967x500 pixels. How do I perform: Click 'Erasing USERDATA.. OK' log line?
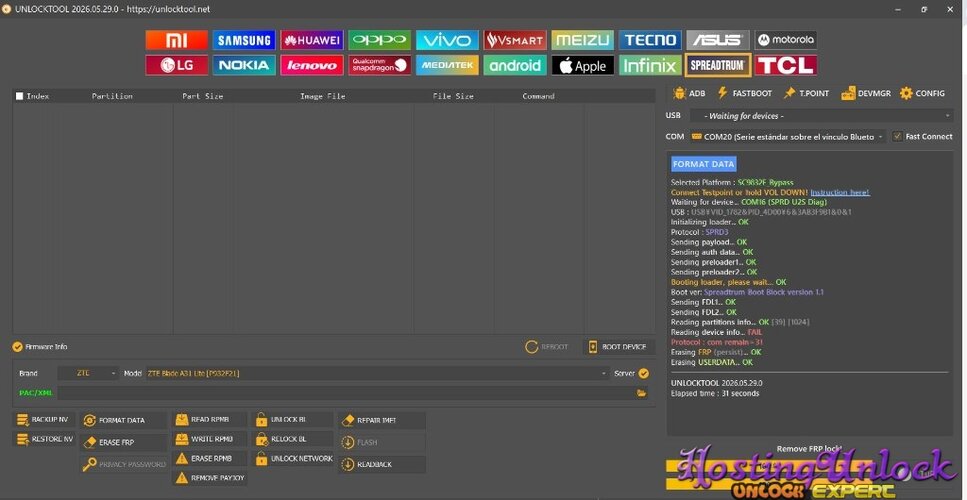point(712,362)
